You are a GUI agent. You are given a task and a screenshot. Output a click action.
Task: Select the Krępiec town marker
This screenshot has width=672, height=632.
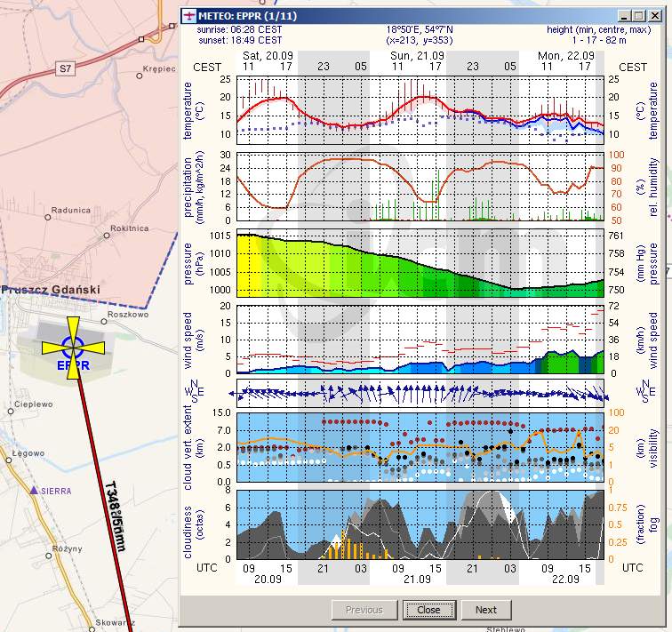click(140, 76)
